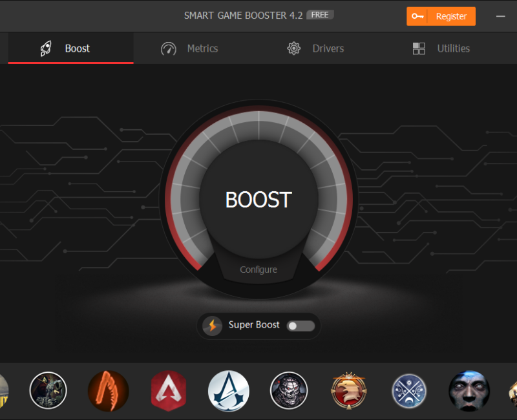This screenshot has width=517, height=420.
Task: Click the orange Register button
Action: pos(441,16)
